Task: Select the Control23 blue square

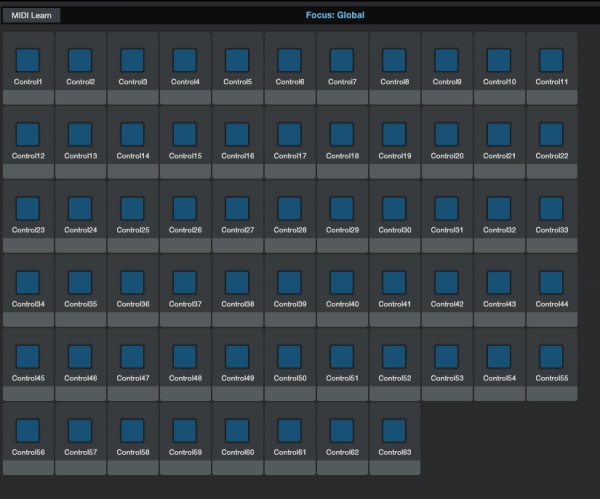Action: pyautogui.click(x=28, y=209)
